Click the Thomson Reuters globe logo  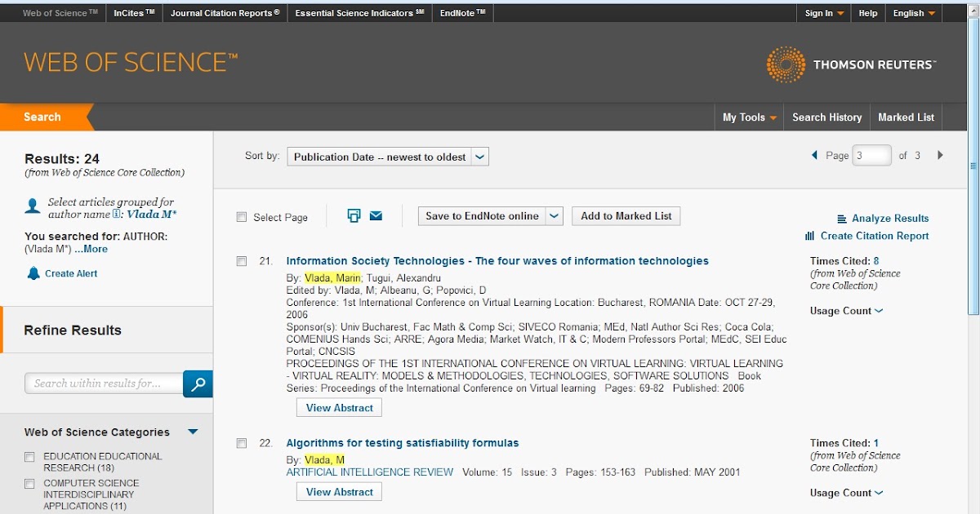pyautogui.click(x=785, y=63)
